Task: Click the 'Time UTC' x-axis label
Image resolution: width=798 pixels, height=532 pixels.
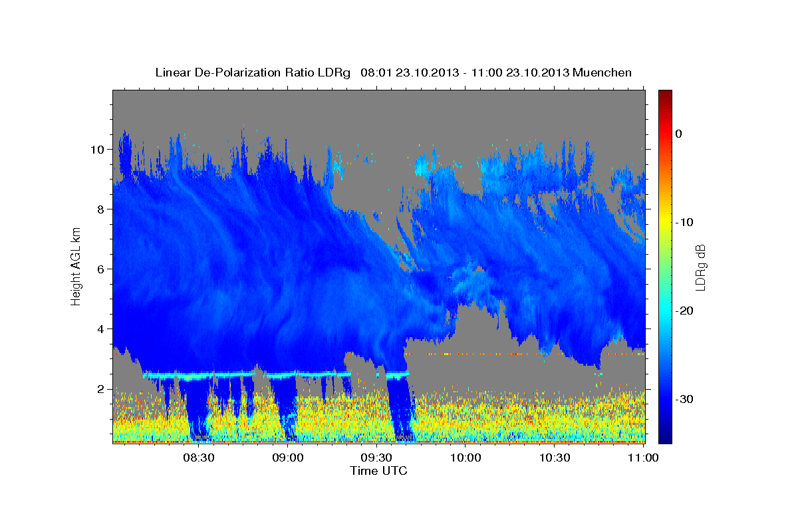Action: click(x=378, y=471)
